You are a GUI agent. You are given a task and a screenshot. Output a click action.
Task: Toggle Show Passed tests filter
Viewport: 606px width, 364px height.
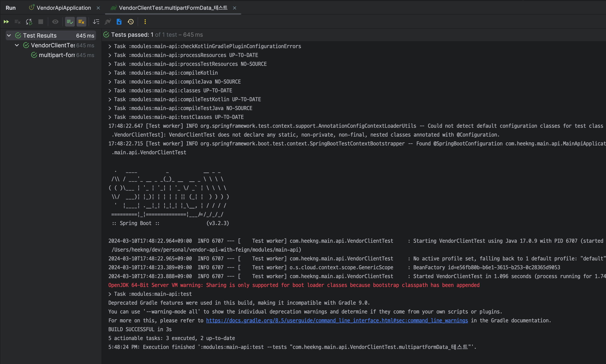[70, 22]
